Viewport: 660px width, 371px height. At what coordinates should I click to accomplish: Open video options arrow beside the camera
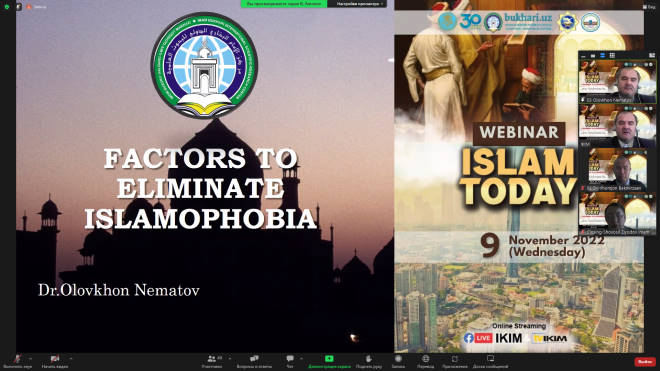[71, 358]
